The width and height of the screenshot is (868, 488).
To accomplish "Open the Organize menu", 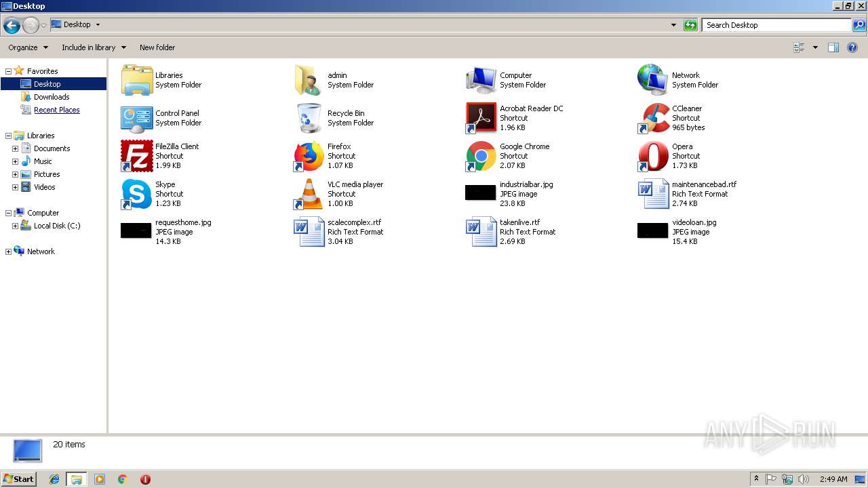I will pos(28,47).
